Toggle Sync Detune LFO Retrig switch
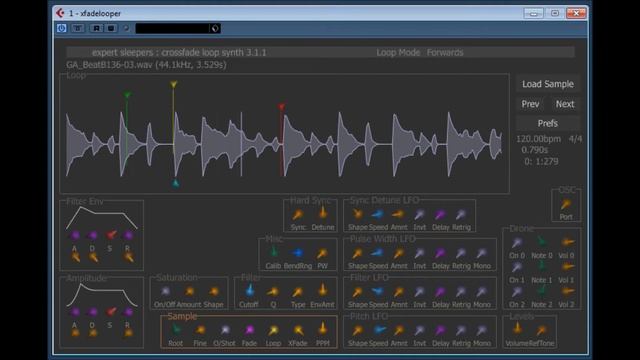The height and width of the screenshot is (360, 640). click(x=461, y=214)
